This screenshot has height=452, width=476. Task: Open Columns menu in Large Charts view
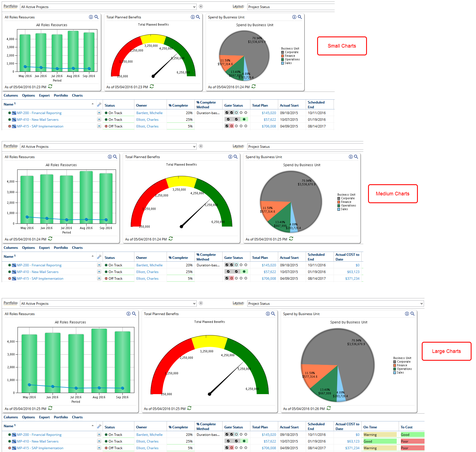[11, 417]
